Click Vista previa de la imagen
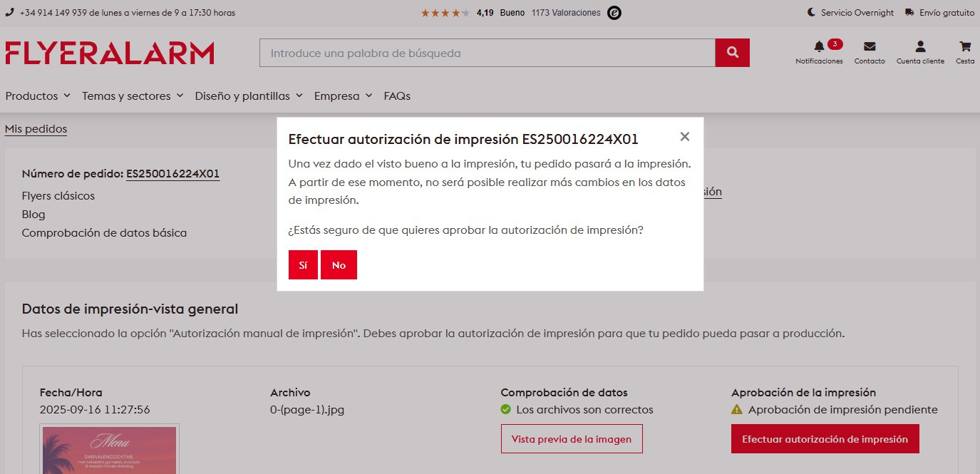 [x=571, y=439]
